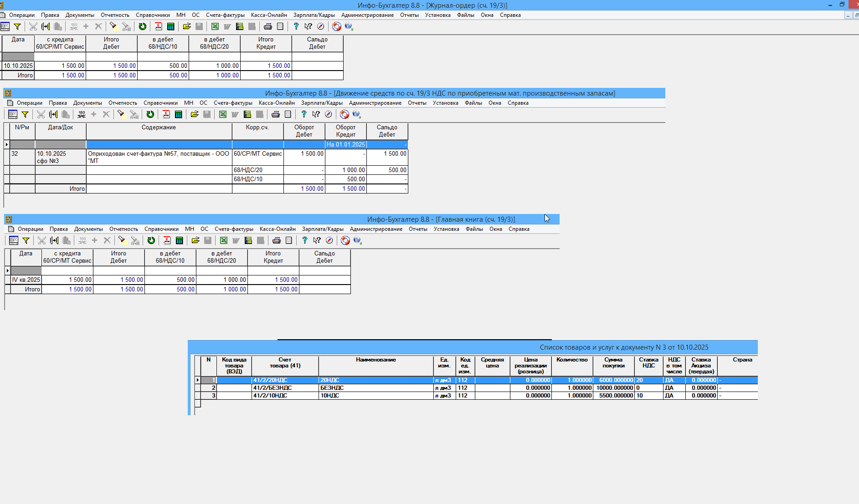Image resolution: width=859 pixels, height=504 pixels.
Task: Click row marker arrow in Движение средств table
Action: [x=7, y=145]
